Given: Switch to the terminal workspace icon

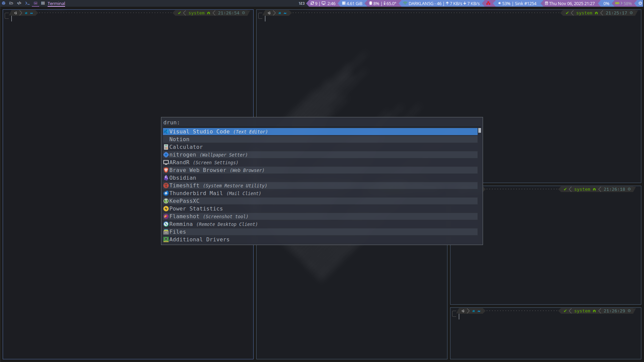Looking at the screenshot, I should [28, 3].
